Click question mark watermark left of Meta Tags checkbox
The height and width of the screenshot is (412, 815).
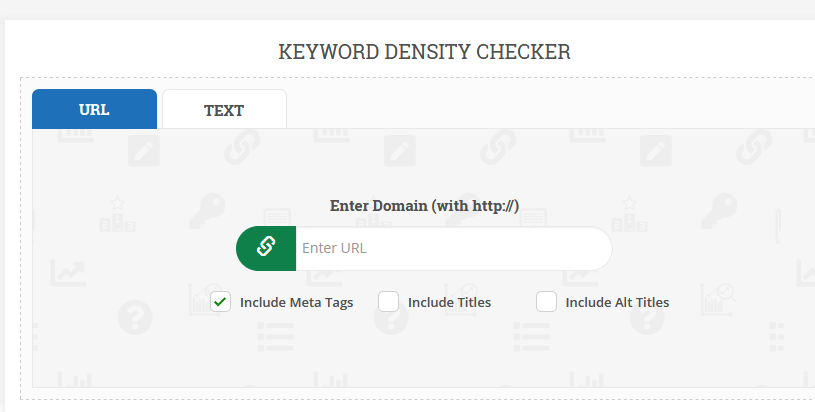point(134,319)
